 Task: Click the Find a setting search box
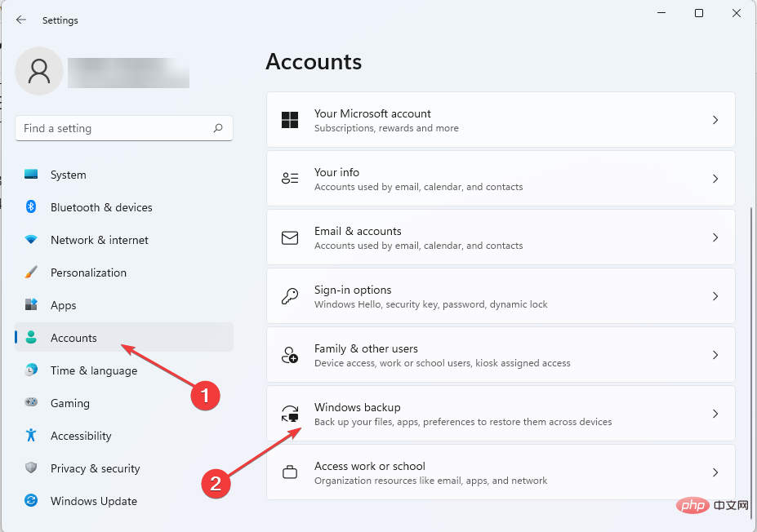(114, 128)
